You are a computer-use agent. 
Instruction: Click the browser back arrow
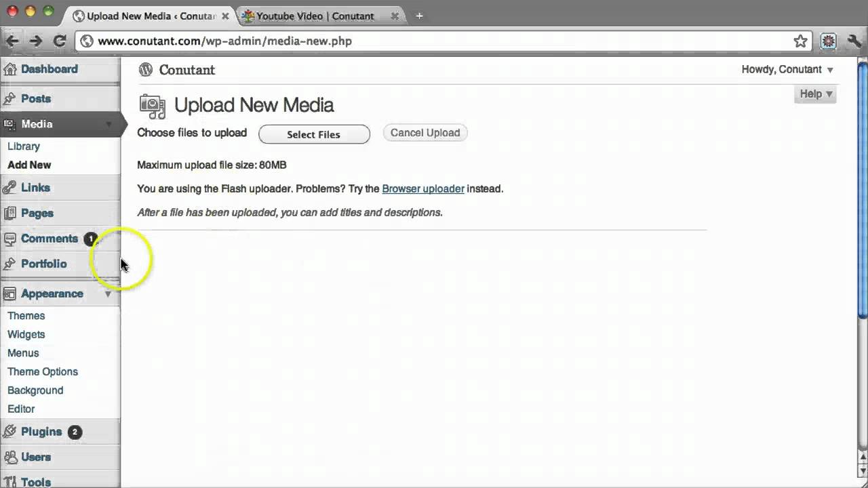[12, 41]
